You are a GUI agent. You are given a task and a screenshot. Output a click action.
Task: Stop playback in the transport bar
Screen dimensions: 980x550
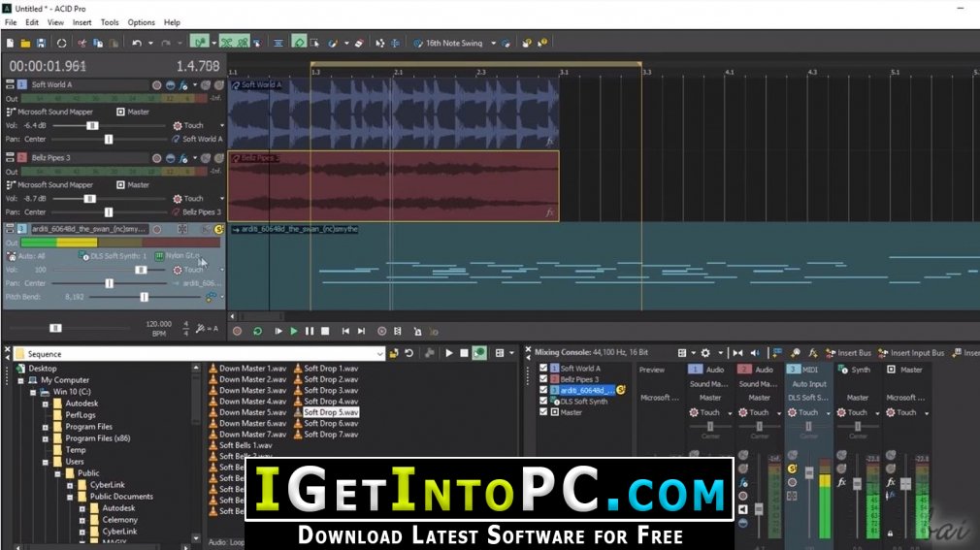point(325,331)
